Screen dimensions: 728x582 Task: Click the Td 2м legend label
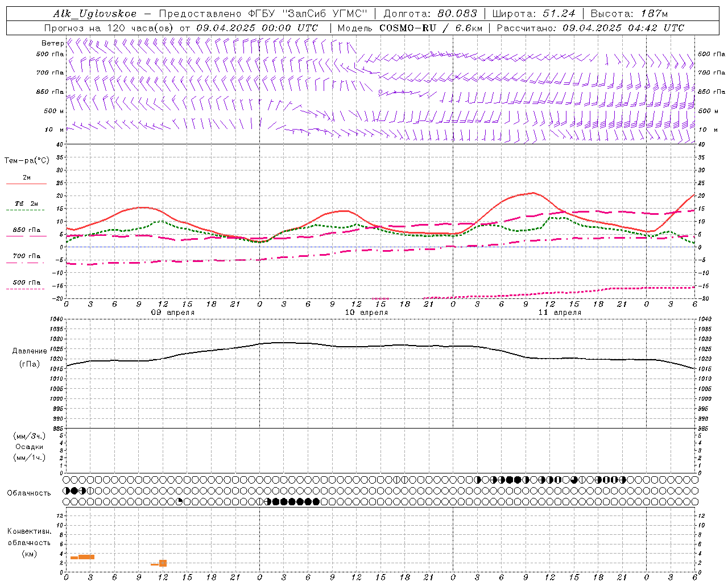(x=26, y=203)
